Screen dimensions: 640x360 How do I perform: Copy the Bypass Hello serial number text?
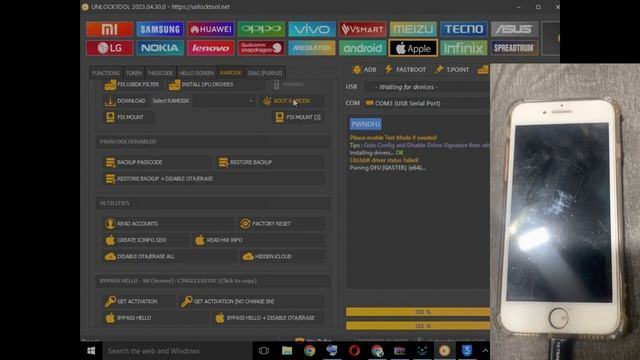(178, 281)
